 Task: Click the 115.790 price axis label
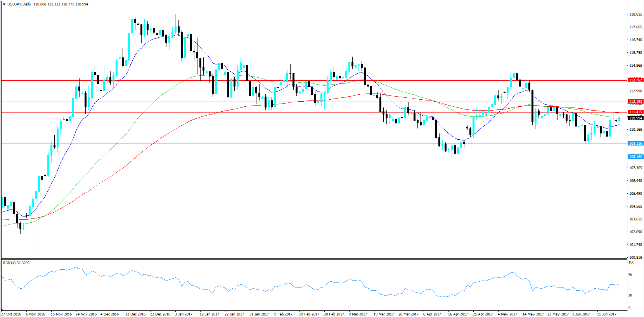pyautogui.click(x=635, y=53)
